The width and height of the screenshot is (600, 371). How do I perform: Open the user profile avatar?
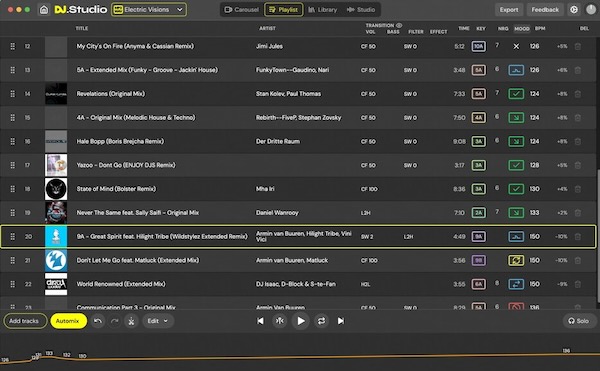tap(591, 10)
